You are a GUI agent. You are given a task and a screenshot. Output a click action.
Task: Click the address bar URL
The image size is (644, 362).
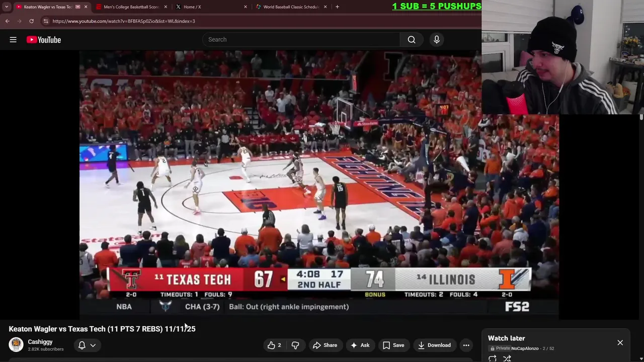124,21
